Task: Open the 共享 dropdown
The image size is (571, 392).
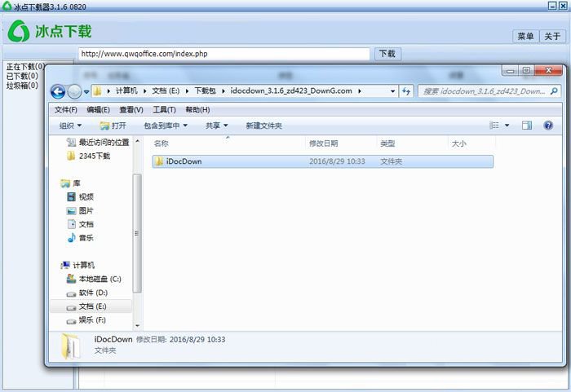Action: click(x=216, y=126)
